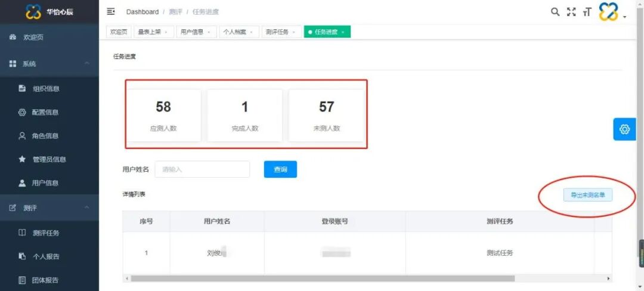Click the 测评任务 column header

pos(500,221)
